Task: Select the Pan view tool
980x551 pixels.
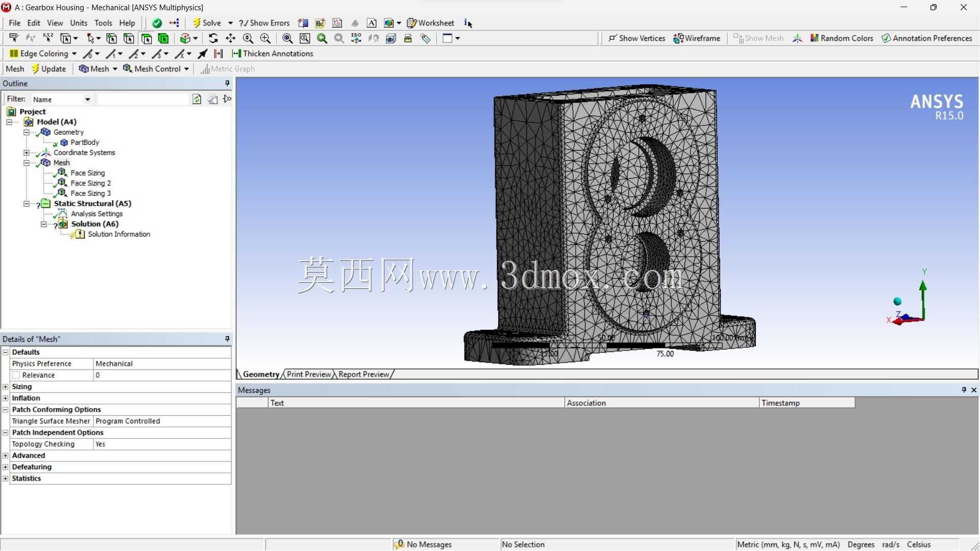Action: pos(231,38)
